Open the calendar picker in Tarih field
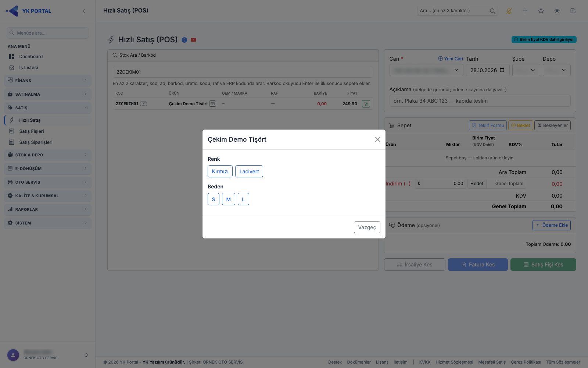This screenshot has height=368, width=588. 502,70
